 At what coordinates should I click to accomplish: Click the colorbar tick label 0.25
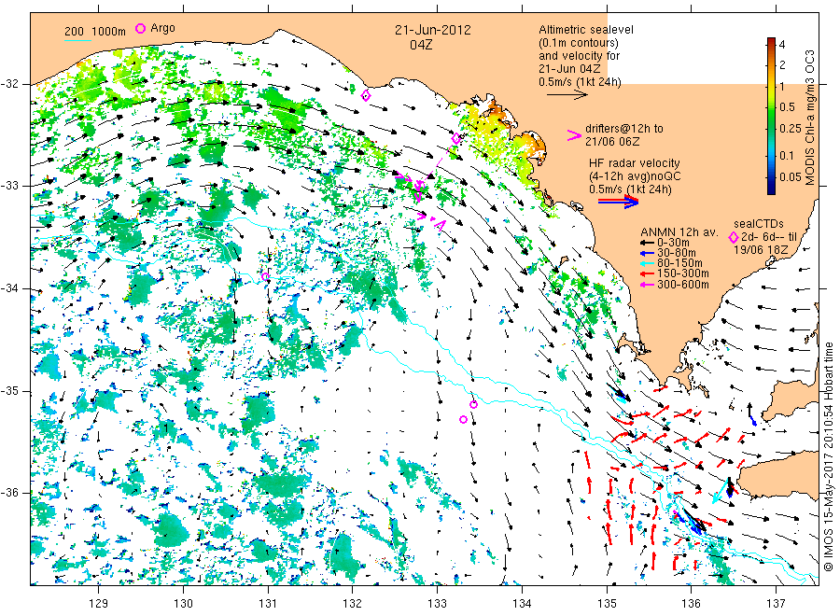point(791,129)
